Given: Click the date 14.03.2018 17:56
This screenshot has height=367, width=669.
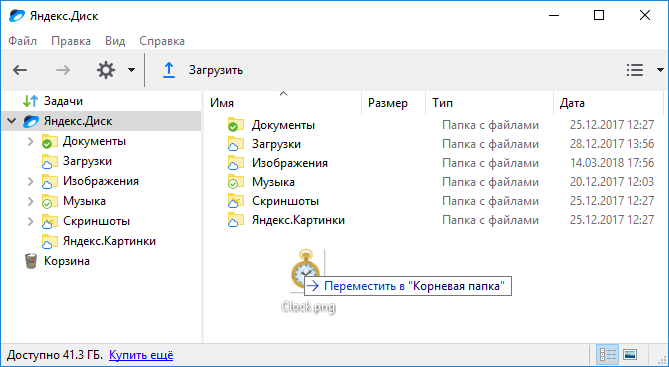Looking at the screenshot, I should [612, 163].
